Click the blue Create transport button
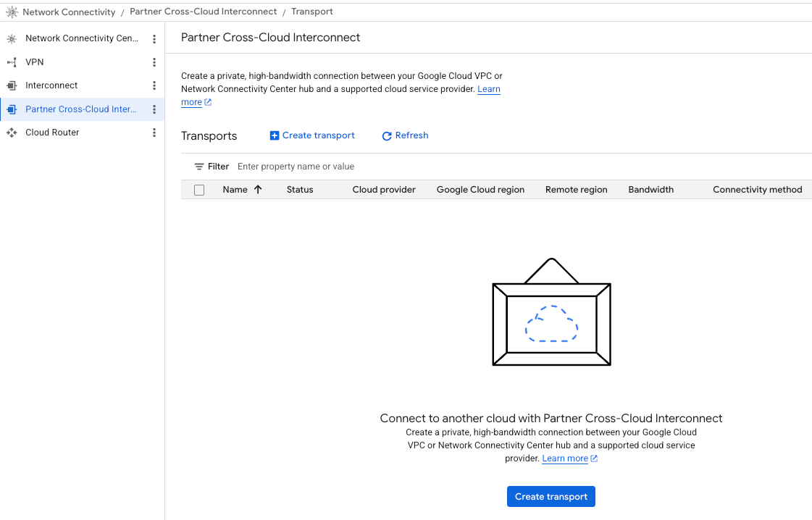This screenshot has height=520, width=812. point(551,497)
